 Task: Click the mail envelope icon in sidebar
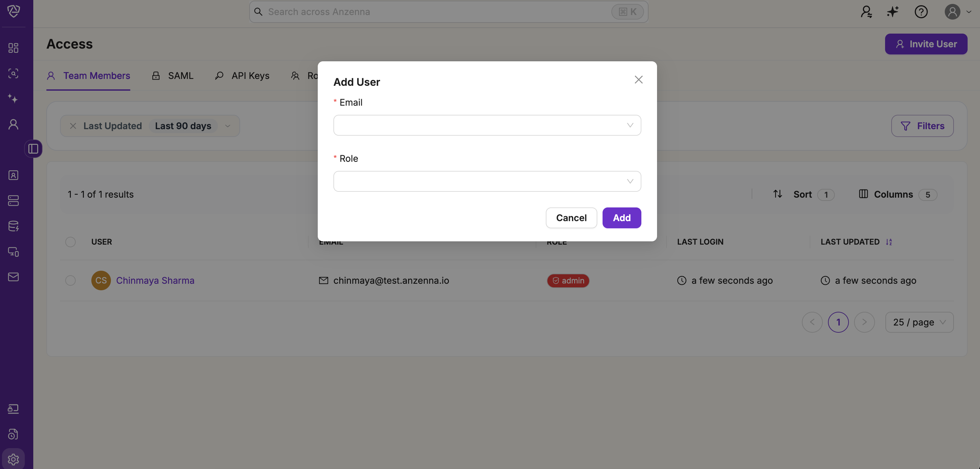tap(13, 277)
